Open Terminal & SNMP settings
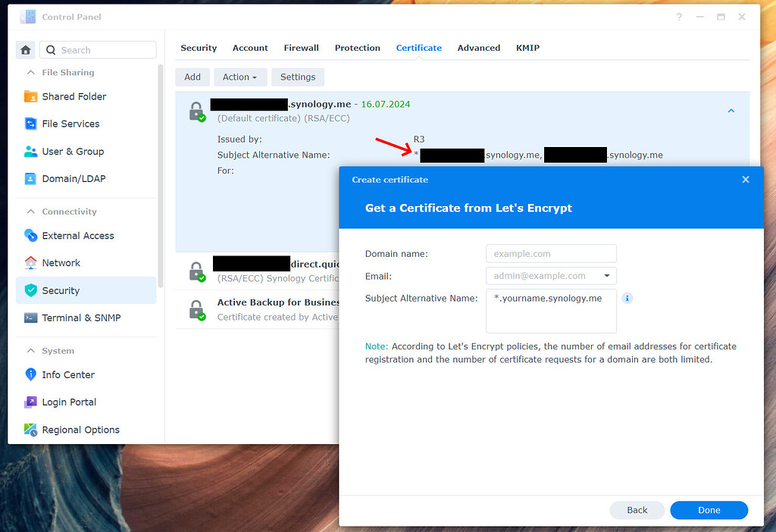The width and height of the screenshot is (776, 532). tap(80, 318)
